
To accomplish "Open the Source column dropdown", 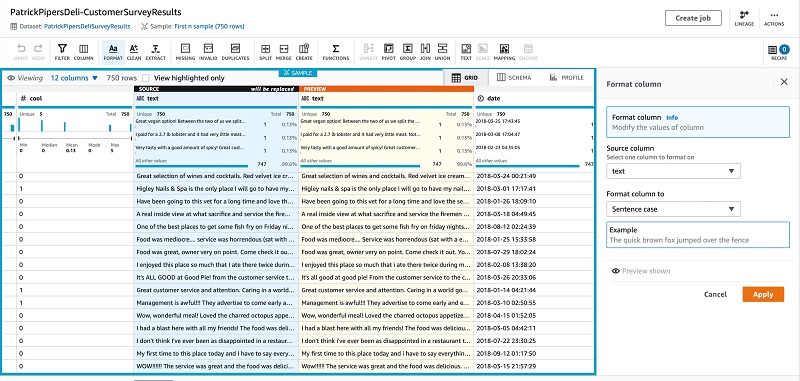I will point(673,171).
